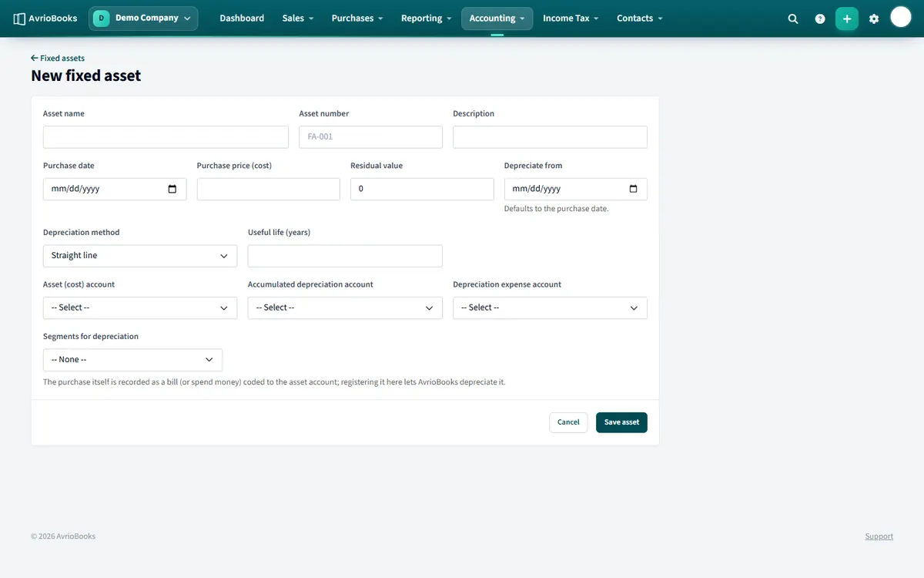This screenshot has width=924, height=578.
Task: Click 'Defaults to the purchase date.' hint
Action: (556, 209)
